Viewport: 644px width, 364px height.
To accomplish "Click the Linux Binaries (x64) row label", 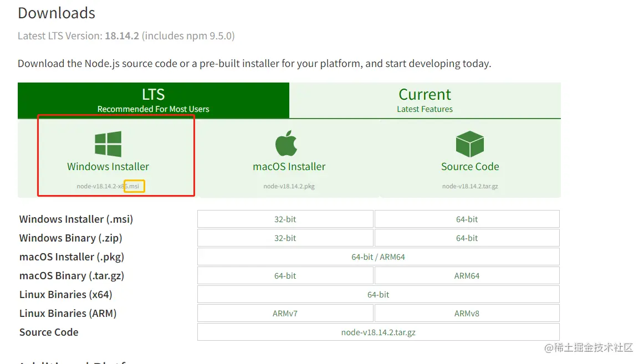I will [66, 295].
